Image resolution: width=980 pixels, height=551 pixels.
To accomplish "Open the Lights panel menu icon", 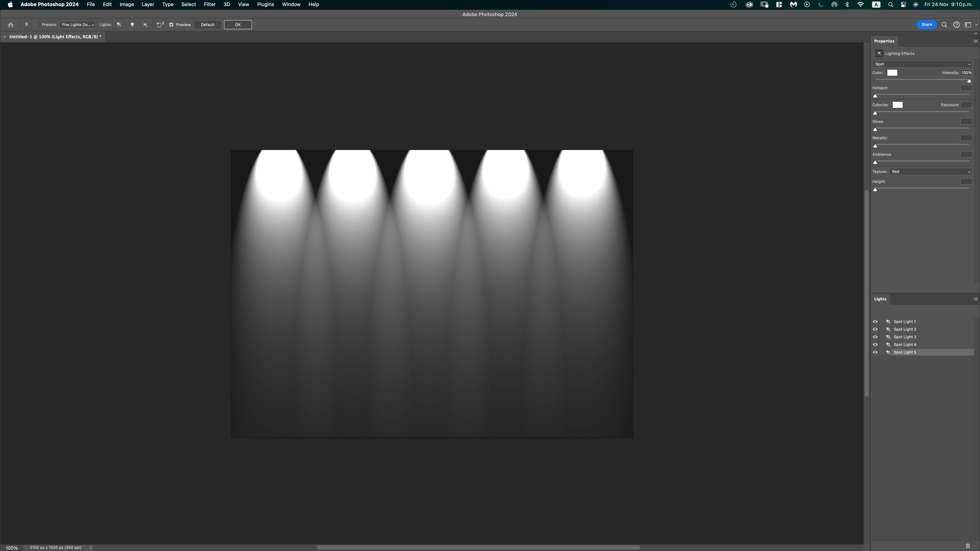I will [x=975, y=299].
